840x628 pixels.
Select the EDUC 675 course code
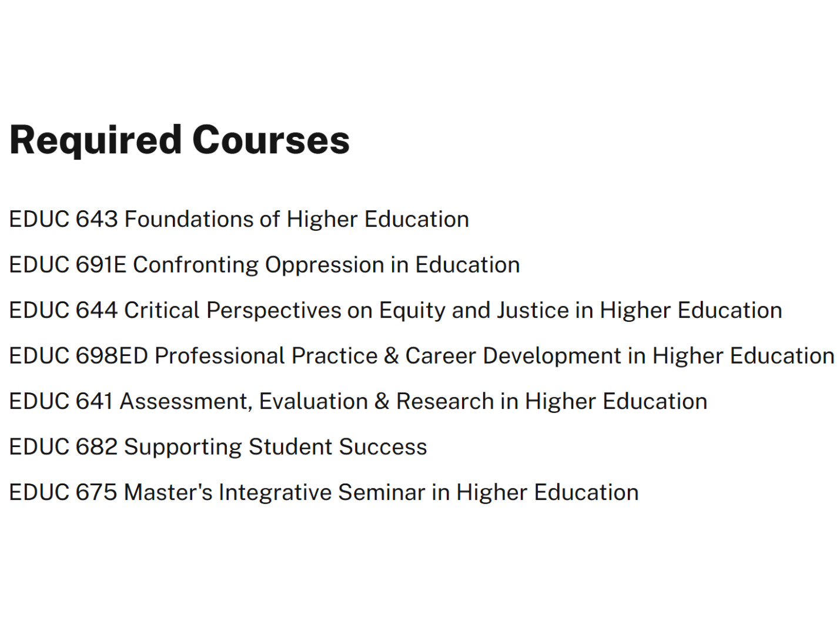pyautogui.click(x=63, y=492)
